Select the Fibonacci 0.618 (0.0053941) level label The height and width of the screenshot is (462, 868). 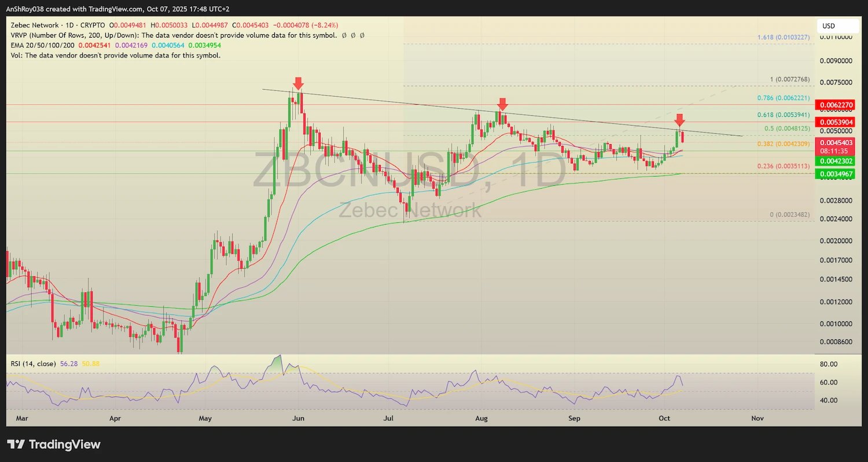point(782,115)
